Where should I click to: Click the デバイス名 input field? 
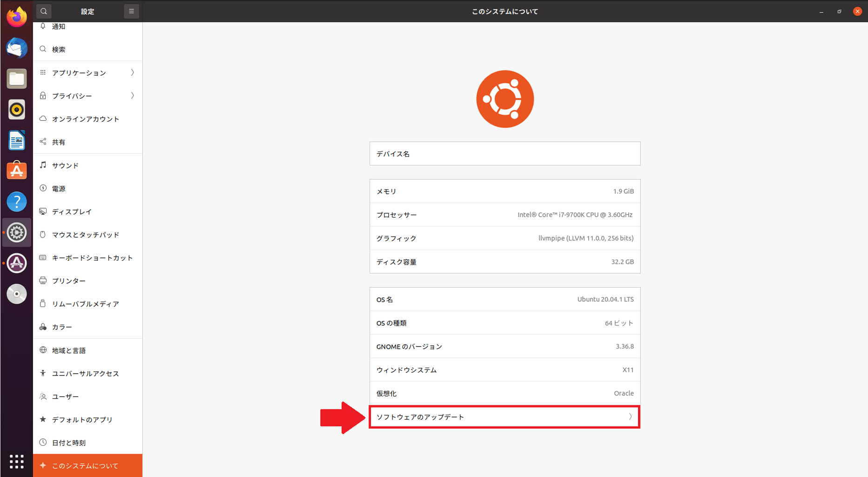[x=505, y=153]
